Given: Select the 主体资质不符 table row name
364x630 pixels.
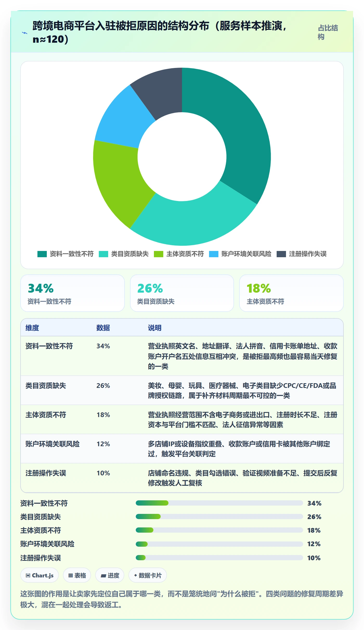Looking at the screenshot, I should (46, 415).
